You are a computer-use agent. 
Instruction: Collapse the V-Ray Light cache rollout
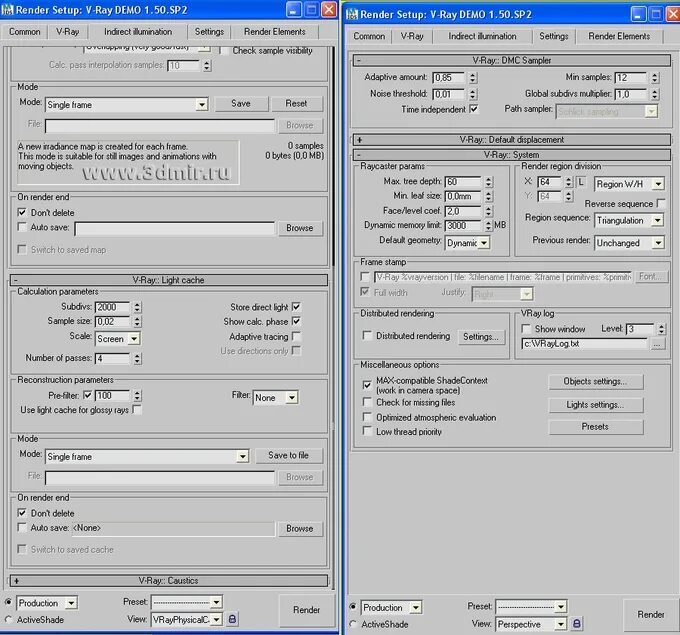point(169,280)
